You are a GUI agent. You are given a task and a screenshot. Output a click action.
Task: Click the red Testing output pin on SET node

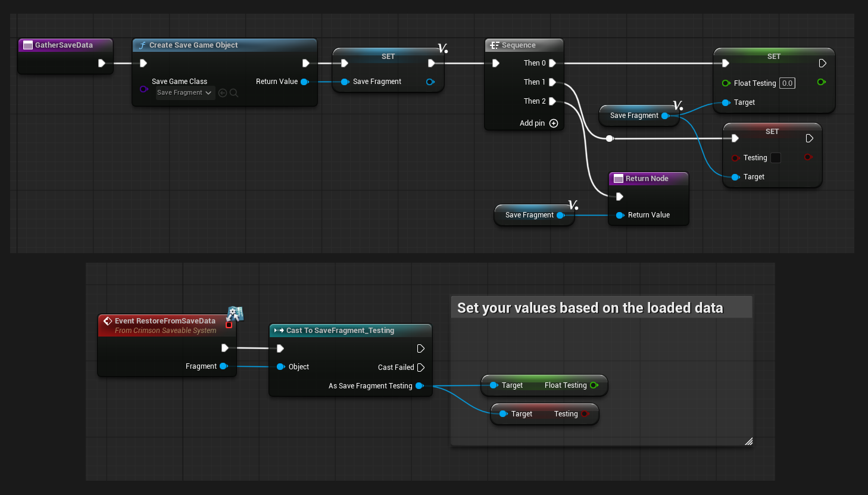tap(808, 157)
